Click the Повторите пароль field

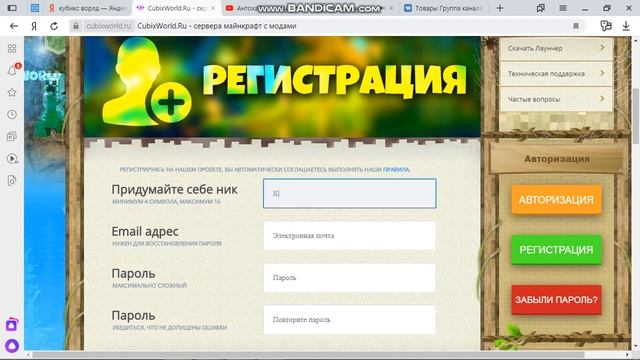click(x=350, y=320)
